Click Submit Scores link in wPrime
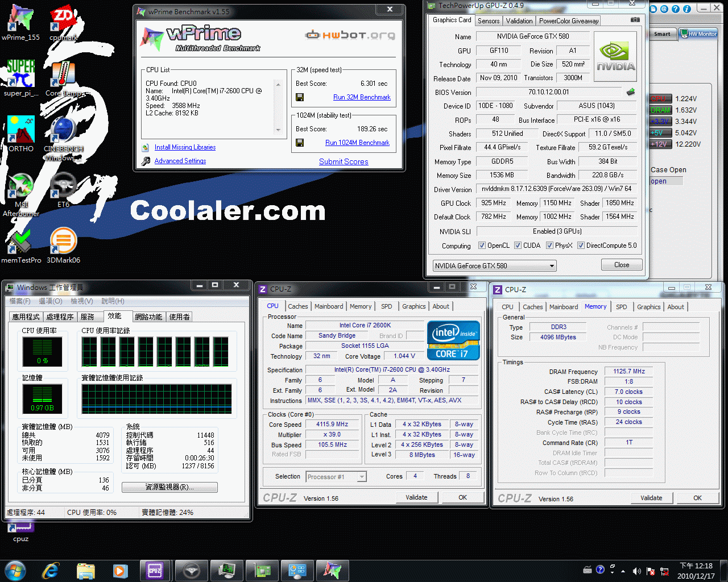The height and width of the screenshot is (582, 728). [344, 161]
